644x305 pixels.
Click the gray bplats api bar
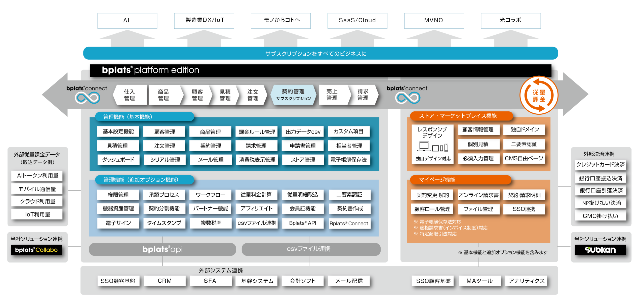pos(163,249)
